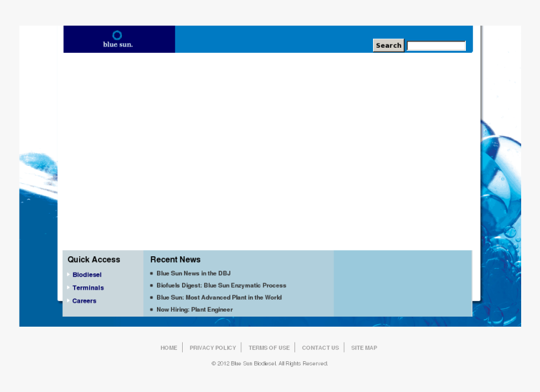Open the Now Hiring: Plant Engineer posting

[x=195, y=309]
